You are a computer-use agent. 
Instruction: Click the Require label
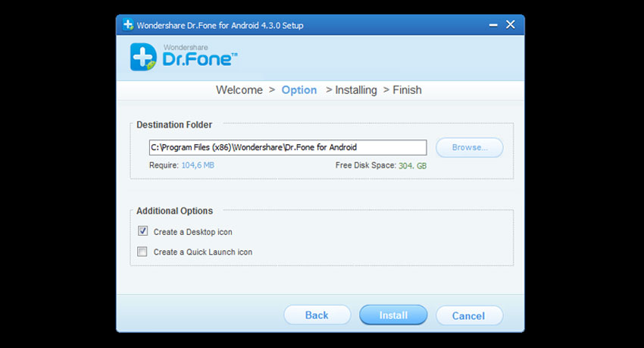click(164, 165)
